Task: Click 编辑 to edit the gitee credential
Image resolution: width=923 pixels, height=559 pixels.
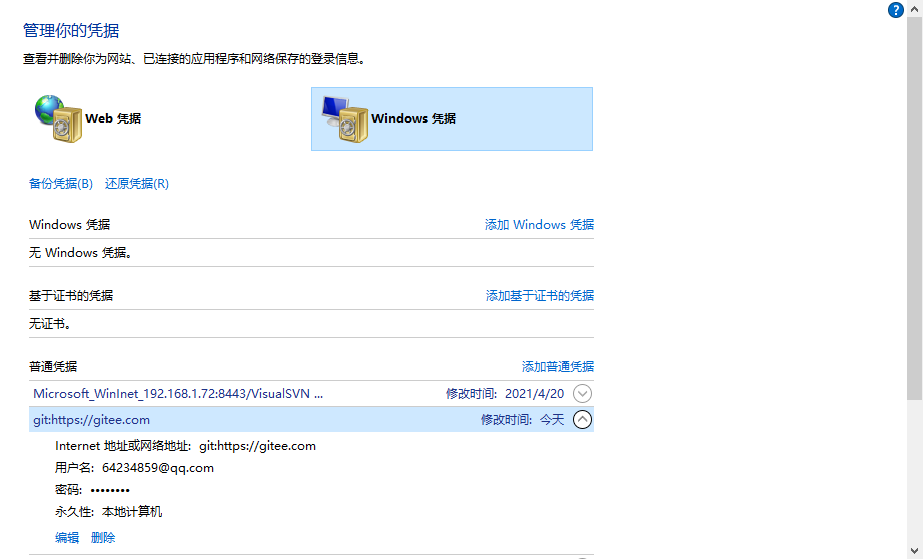Action: pos(67,537)
